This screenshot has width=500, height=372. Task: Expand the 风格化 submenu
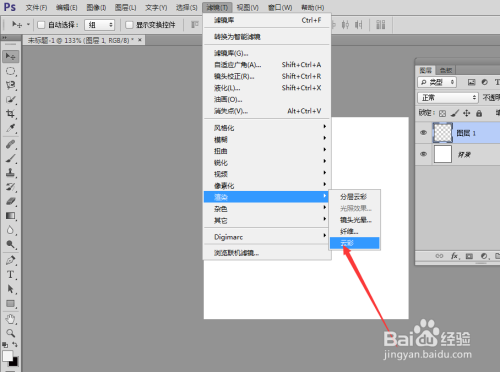point(267,127)
